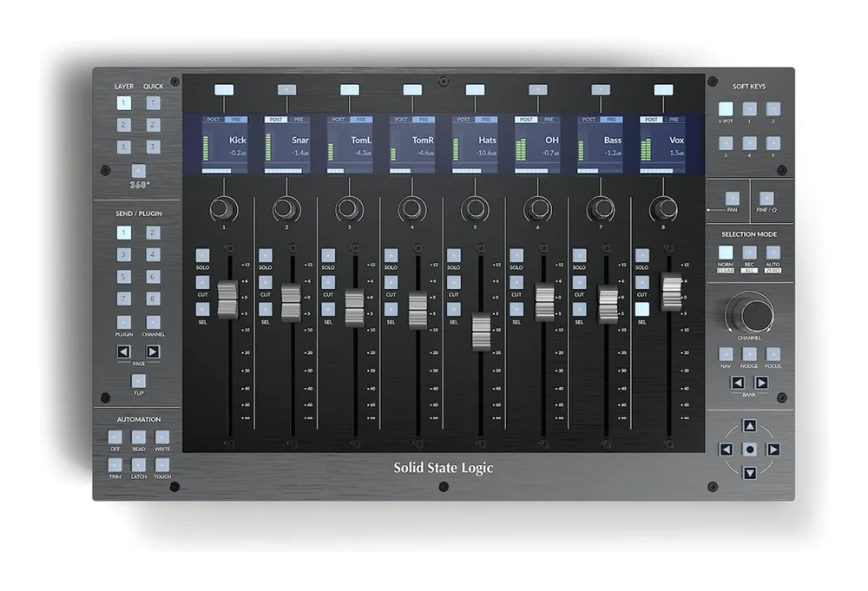Image resolution: width=868 pixels, height=591 pixels.
Task: Select the TomR channel with SEL
Action: click(391, 309)
